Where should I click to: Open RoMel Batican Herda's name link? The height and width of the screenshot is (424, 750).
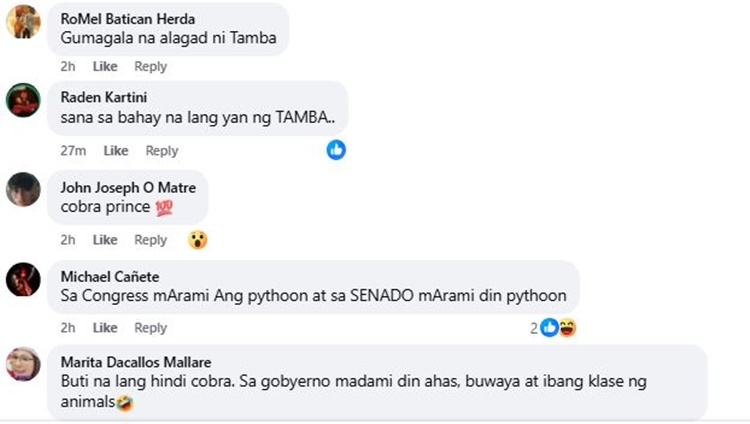click(127, 19)
